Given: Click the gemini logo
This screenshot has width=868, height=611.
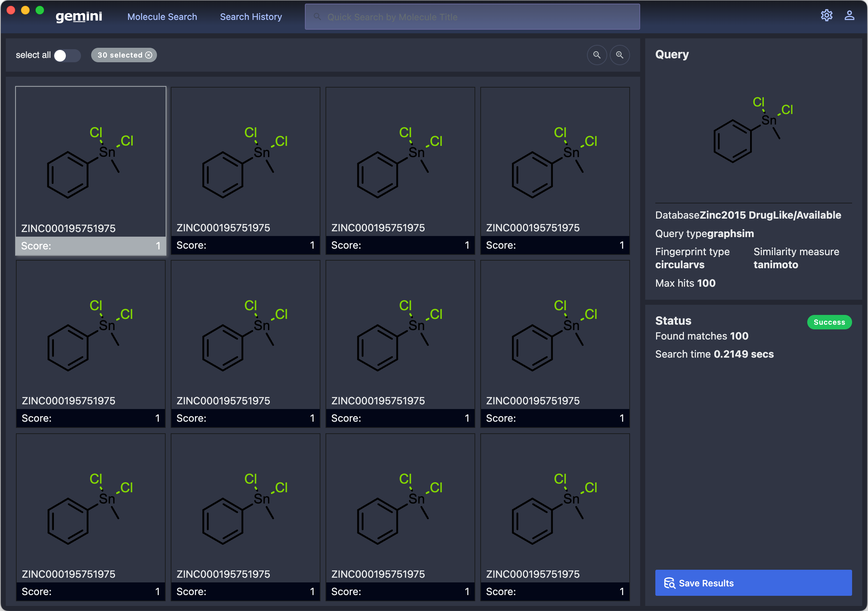Looking at the screenshot, I should click(78, 17).
